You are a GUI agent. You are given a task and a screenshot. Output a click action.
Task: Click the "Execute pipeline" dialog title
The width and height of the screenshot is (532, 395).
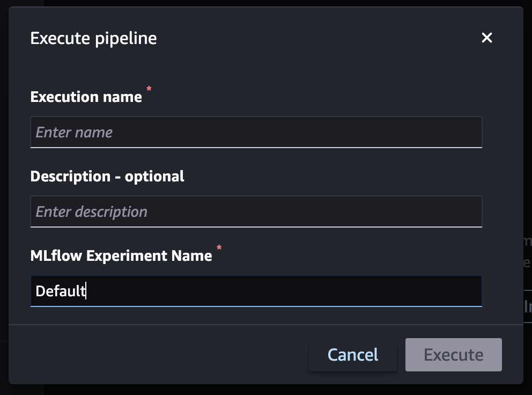(x=93, y=39)
